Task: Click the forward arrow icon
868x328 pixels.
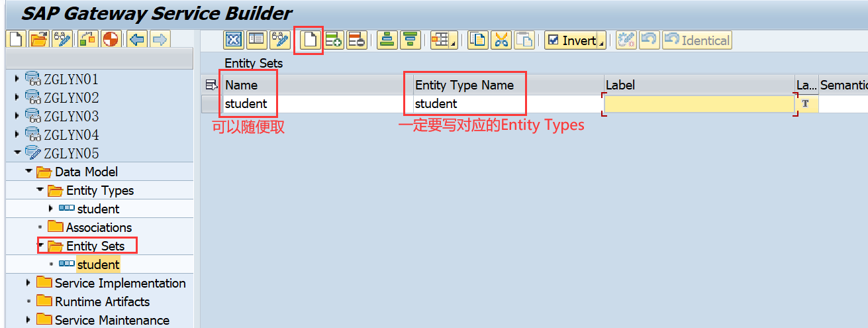Action: pyautogui.click(x=160, y=40)
